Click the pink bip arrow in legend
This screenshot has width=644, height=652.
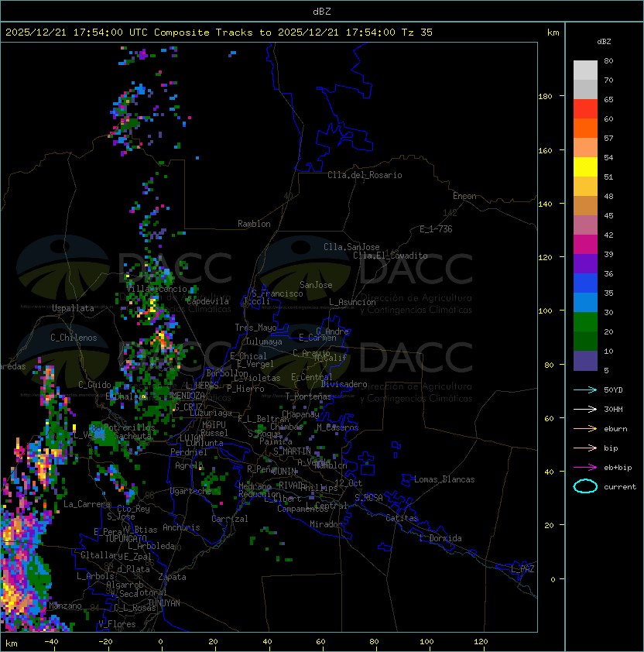tap(585, 448)
